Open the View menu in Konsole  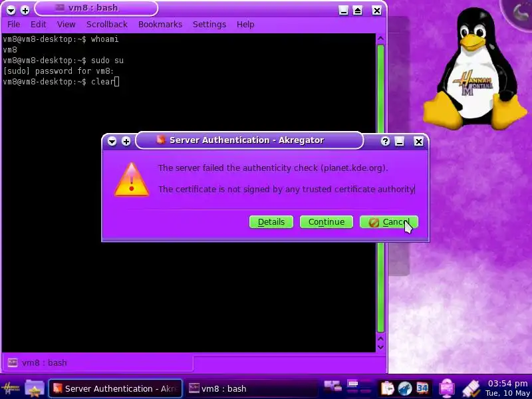(66, 25)
